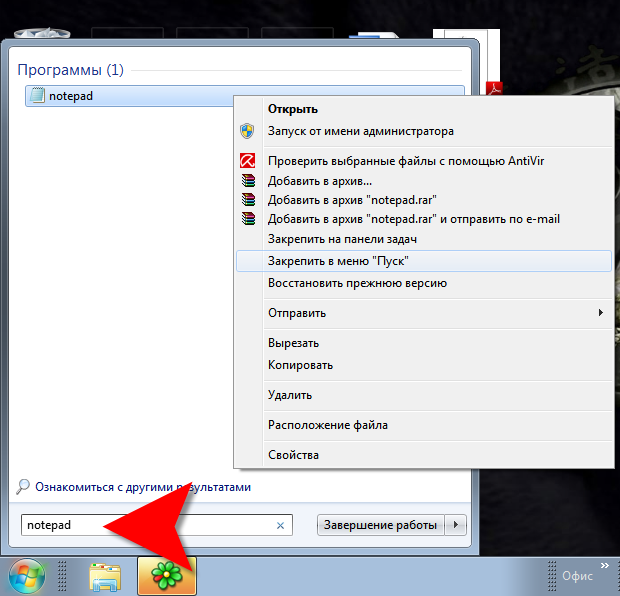Select "Закрепить на панели задач"
This screenshot has width=620, height=596.
coord(342,239)
